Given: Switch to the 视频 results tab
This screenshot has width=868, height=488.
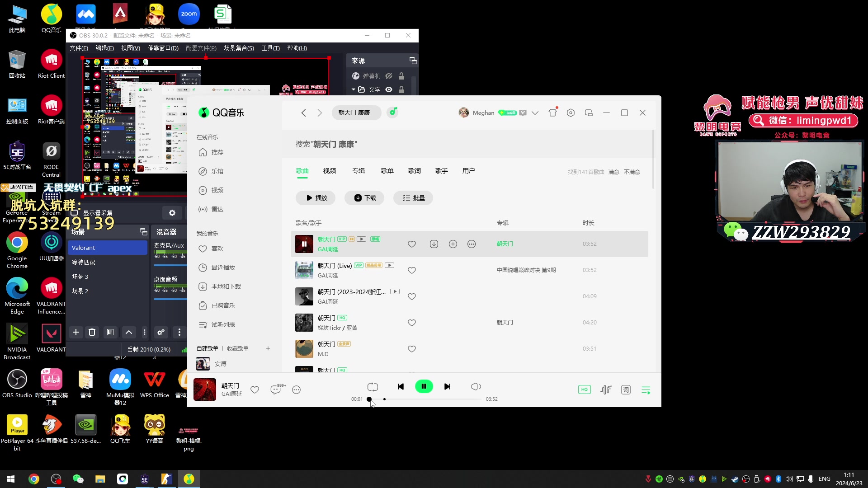Looking at the screenshot, I should (330, 171).
